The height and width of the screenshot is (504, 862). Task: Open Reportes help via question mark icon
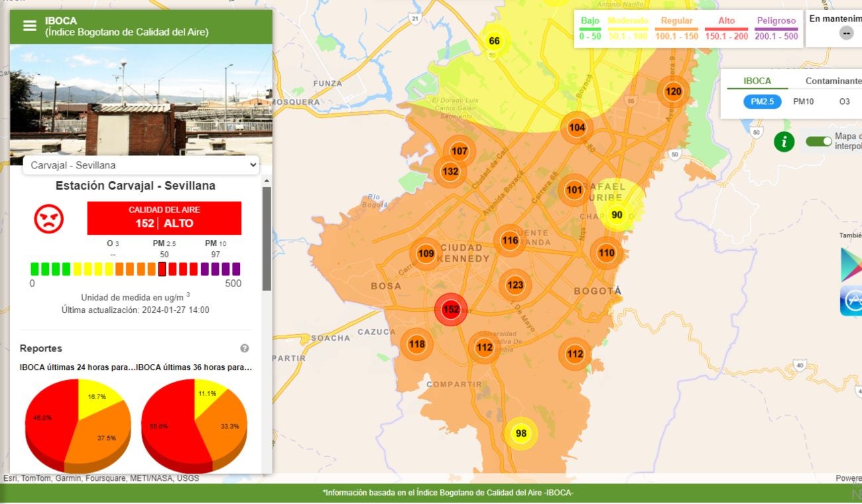click(x=244, y=347)
